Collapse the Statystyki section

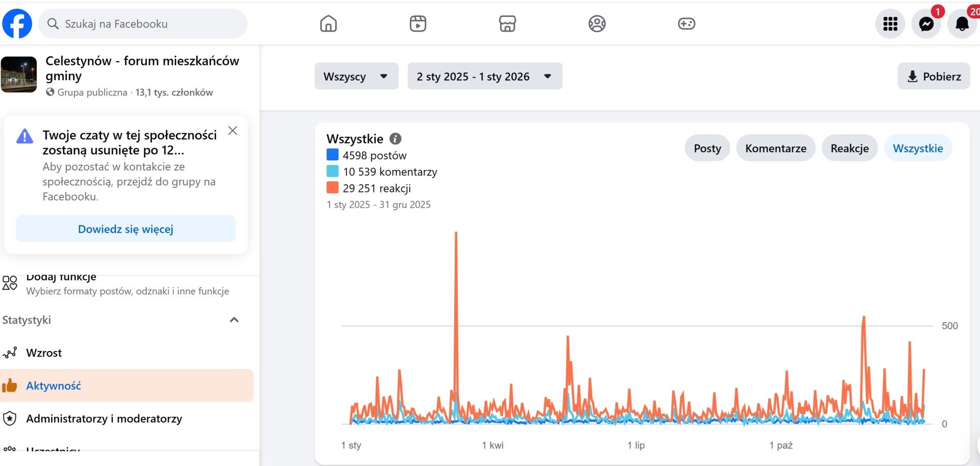[234, 320]
